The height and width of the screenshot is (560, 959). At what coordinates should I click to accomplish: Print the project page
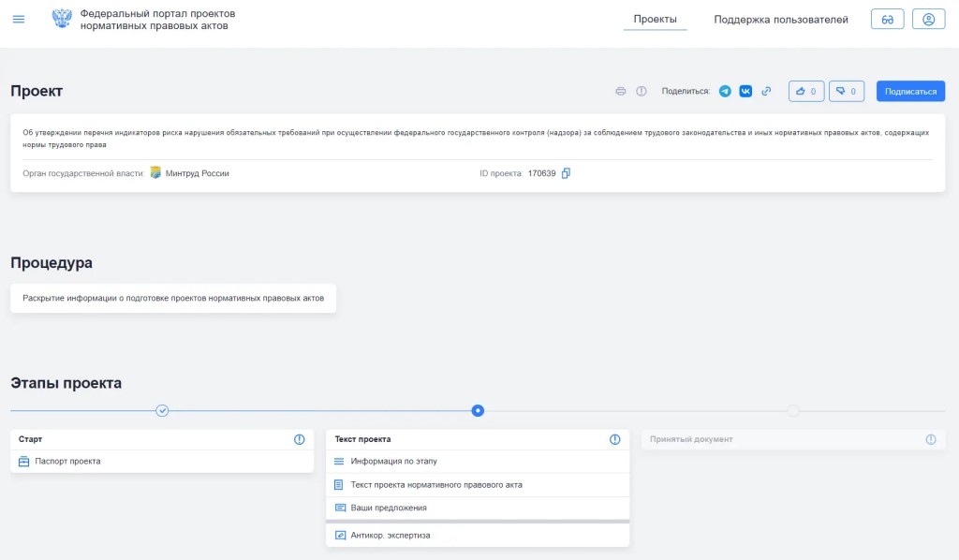[x=621, y=91]
